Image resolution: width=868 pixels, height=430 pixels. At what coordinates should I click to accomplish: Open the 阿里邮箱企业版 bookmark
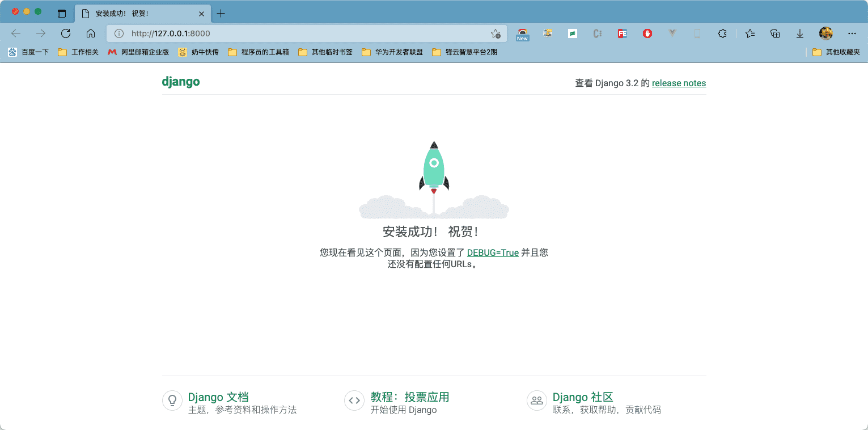click(x=138, y=52)
